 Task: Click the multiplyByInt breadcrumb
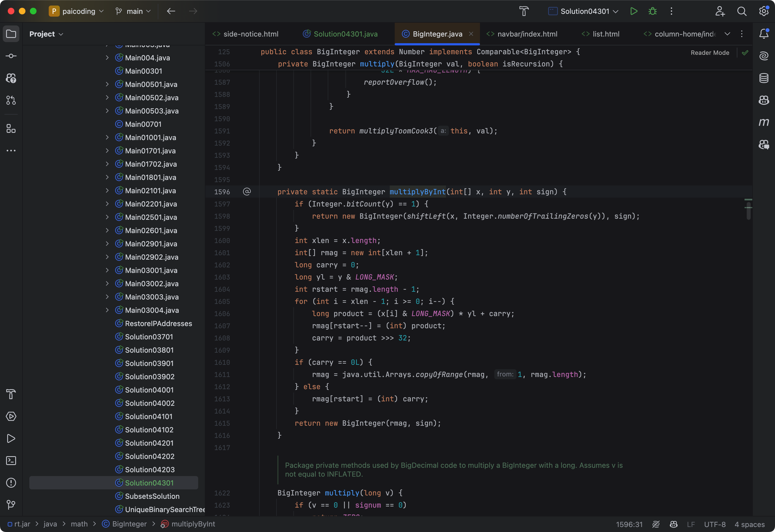point(188,524)
